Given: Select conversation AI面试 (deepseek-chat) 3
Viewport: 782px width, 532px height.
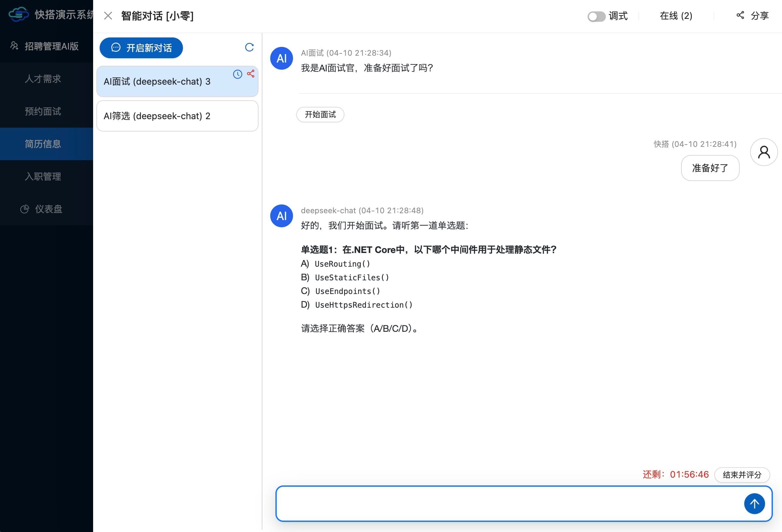Looking at the screenshot, I should pos(177,81).
